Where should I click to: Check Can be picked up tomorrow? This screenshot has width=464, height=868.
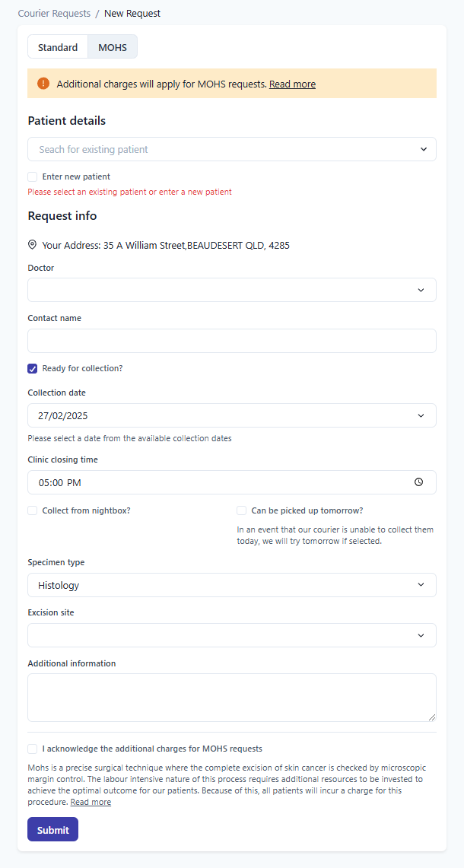pyautogui.click(x=242, y=510)
